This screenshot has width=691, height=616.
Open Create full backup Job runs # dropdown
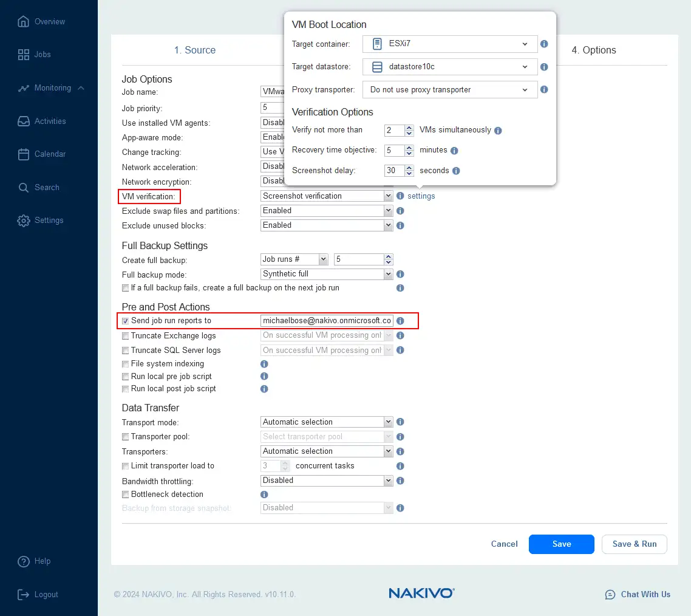[x=294, y=259]
